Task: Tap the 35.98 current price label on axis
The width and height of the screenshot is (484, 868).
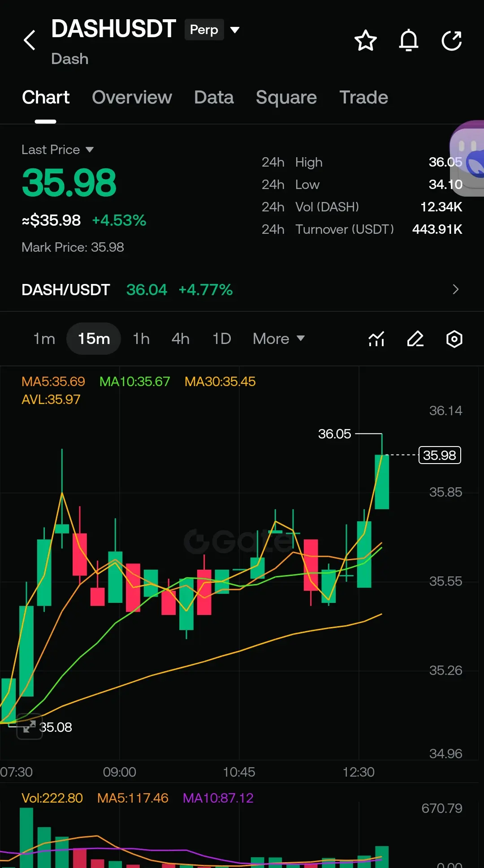Action: (440, 455)
